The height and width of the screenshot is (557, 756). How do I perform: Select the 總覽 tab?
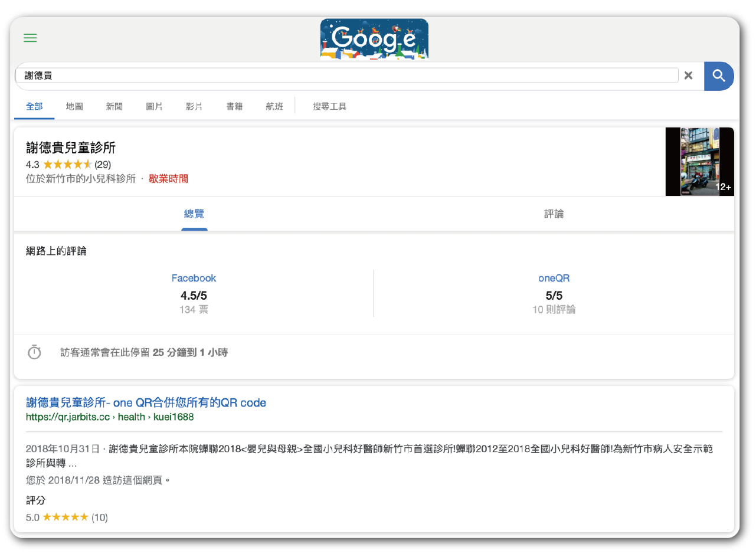point(194,214)
